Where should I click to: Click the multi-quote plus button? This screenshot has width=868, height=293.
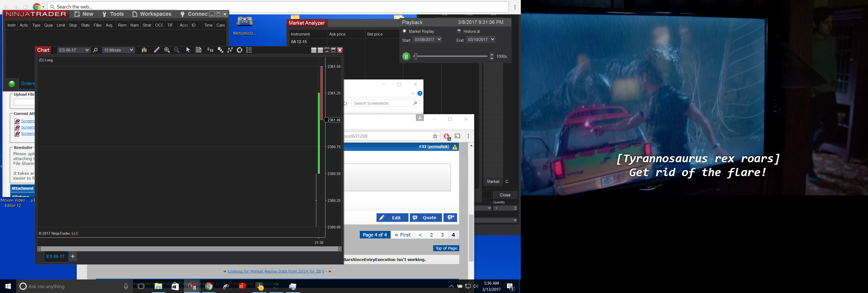(450, 218)
